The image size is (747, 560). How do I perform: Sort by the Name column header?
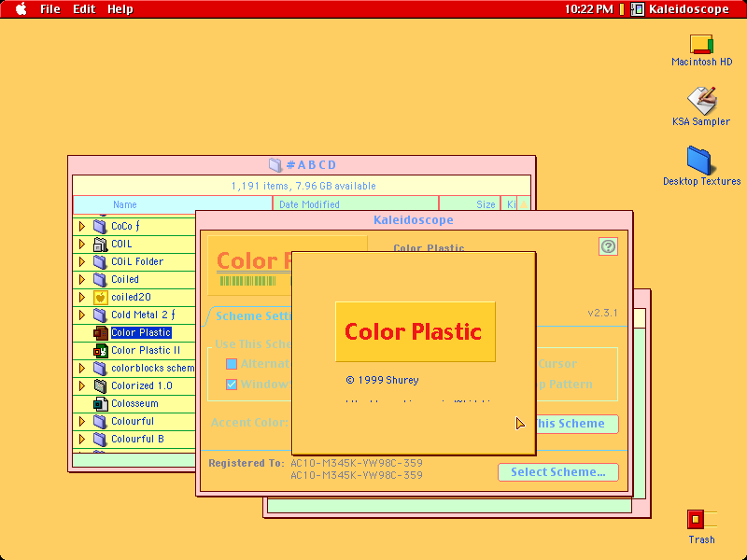[173, 204]
